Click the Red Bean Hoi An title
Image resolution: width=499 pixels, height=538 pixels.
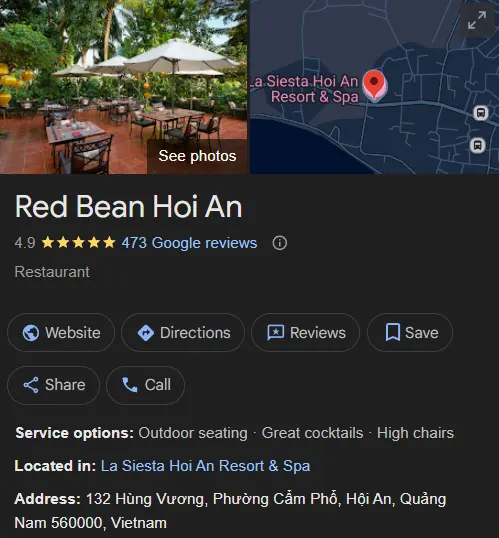click(x=129, y=207)
